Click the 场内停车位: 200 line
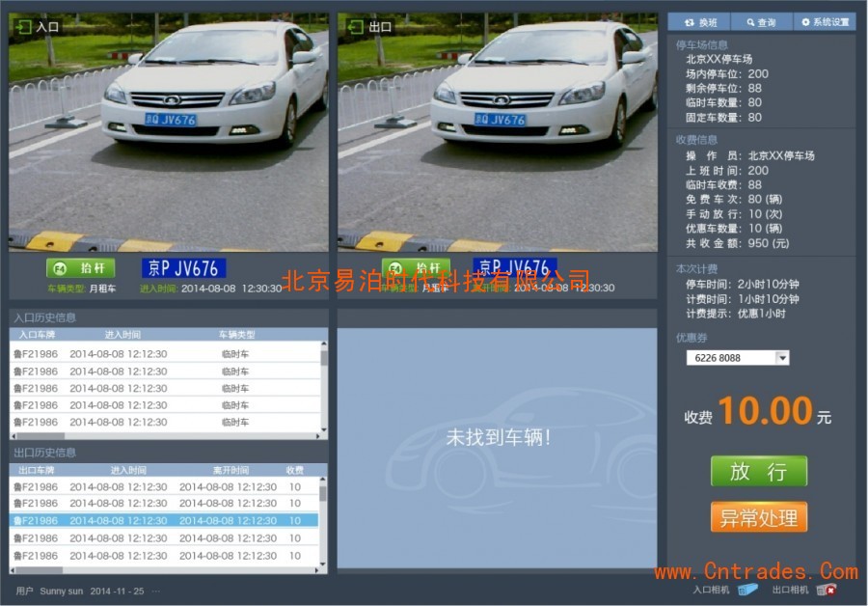868x606 pixels. (727, 73)
